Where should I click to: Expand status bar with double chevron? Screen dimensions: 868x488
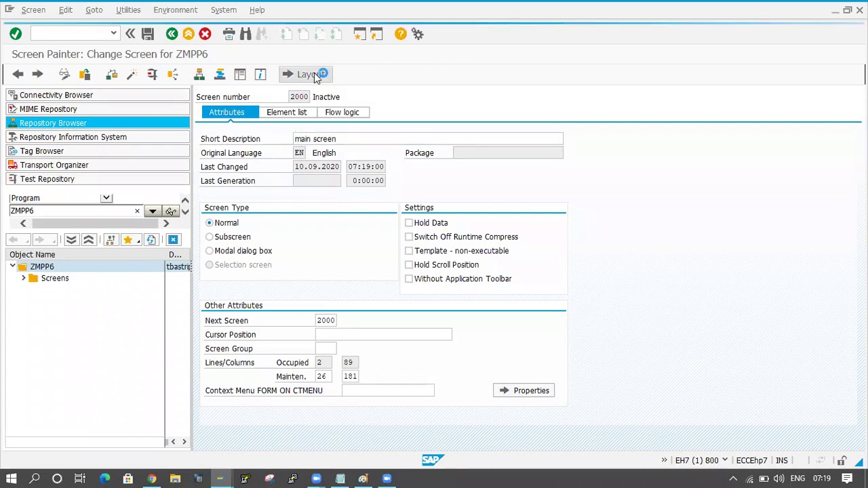[665, 460]
